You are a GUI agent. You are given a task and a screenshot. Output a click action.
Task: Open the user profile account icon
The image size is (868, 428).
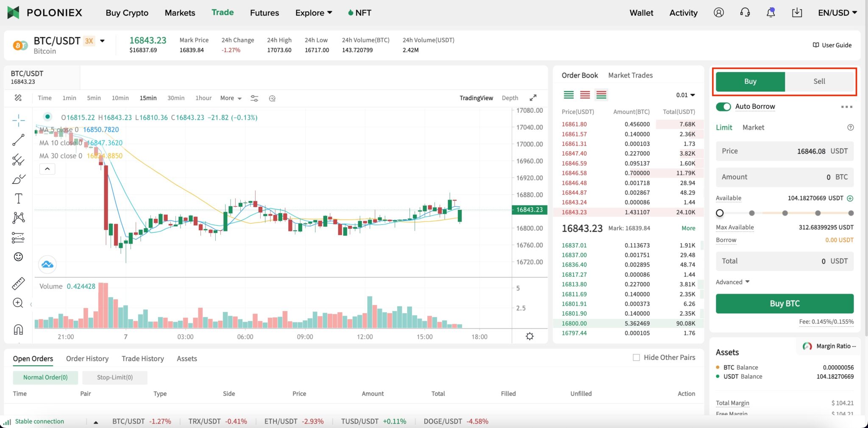click(718, 13)
